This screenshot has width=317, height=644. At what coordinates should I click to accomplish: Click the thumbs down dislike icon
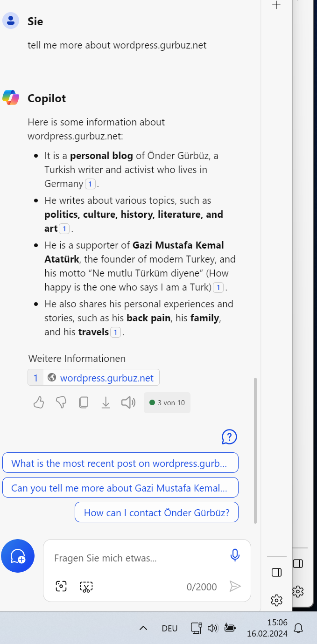point(61,402)
